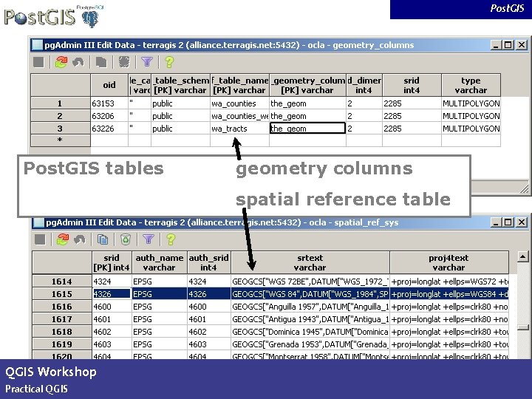Screen dimensions: 532x399
Task: Click the geometry_columns window resize grip
Action: click(x=525, y=188)
